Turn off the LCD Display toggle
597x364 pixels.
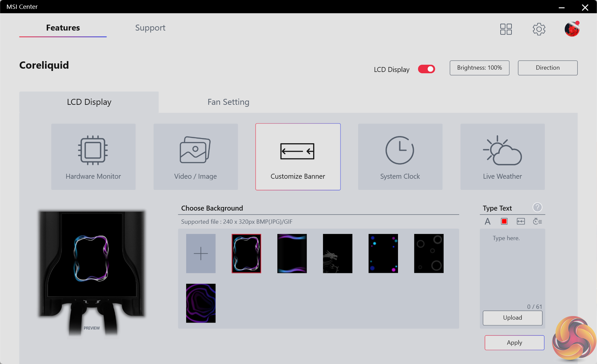(426, 69)
